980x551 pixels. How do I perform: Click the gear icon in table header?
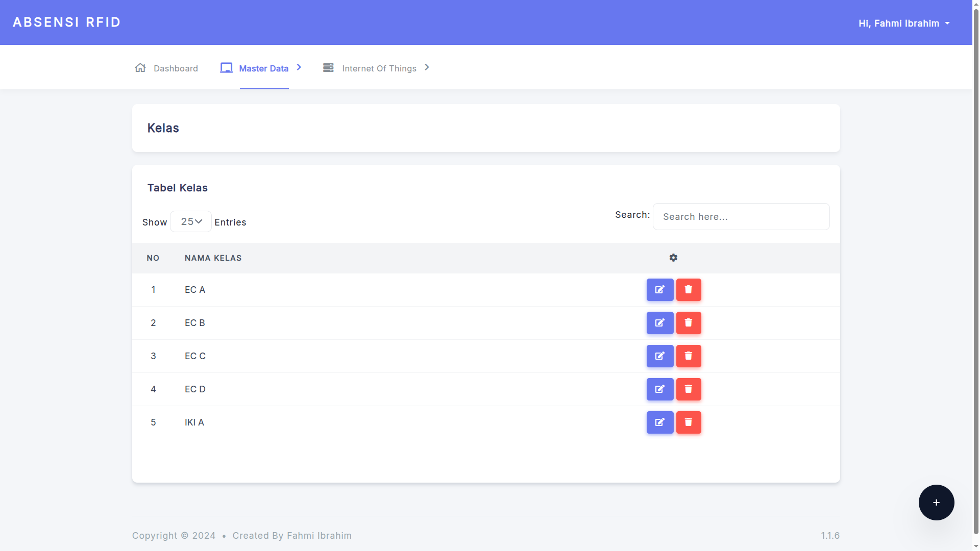tap(673, 258)
